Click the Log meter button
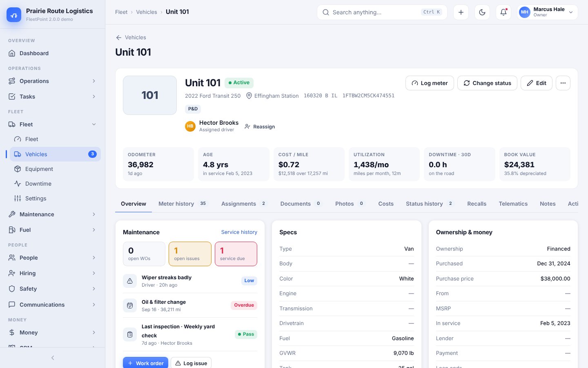The image size is (588, 368). [430, 83]
